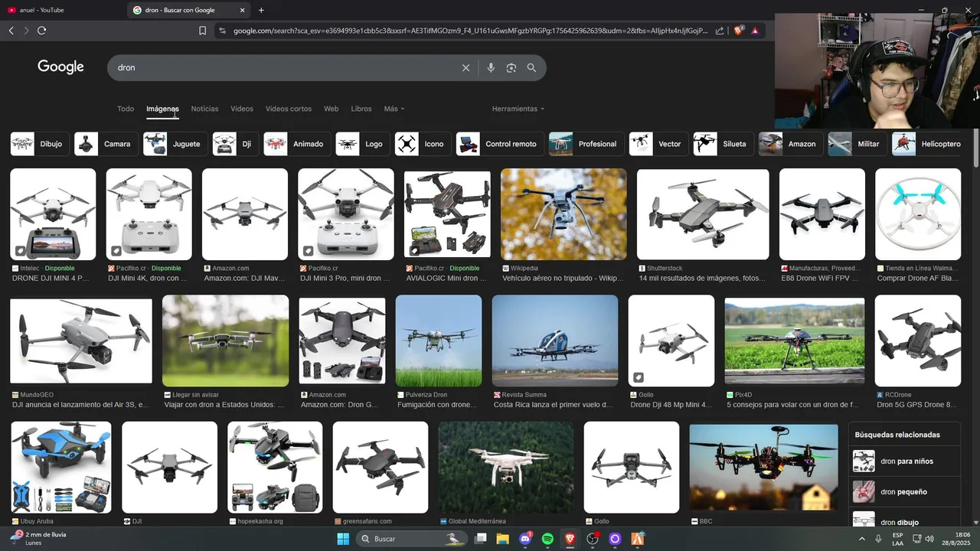Open a new browser tab with plus
This screenshot has width=980, height=551.
tap(261, 10)
